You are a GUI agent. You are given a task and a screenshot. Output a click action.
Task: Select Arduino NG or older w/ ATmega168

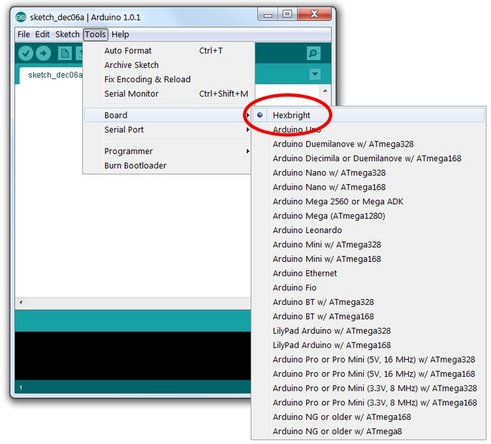368,417
